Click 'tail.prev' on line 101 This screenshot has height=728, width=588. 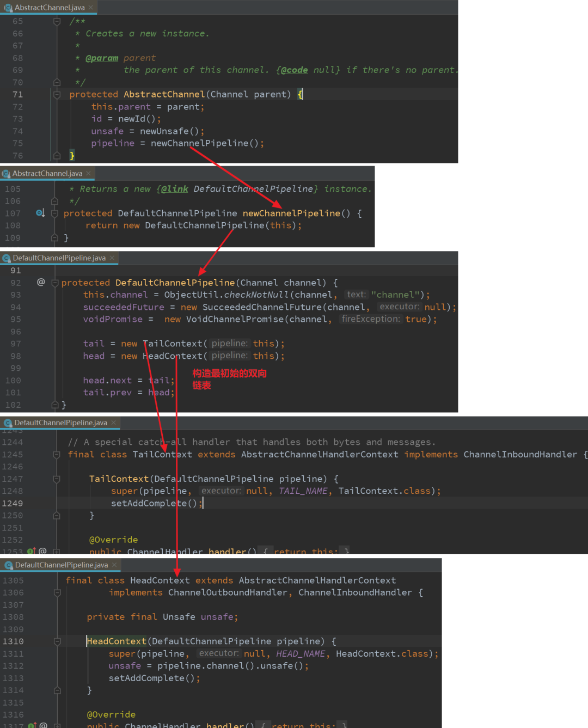(x=107, y=393)
